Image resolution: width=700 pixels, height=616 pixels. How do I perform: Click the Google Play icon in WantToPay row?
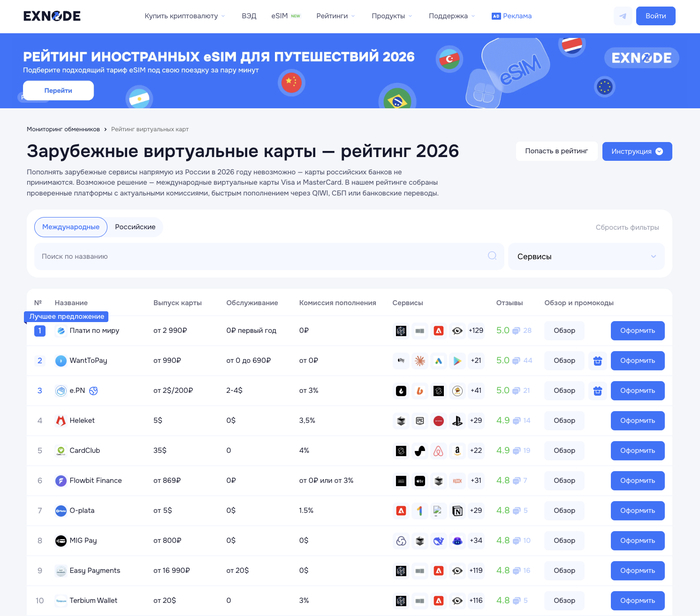(x=457, y=361)
